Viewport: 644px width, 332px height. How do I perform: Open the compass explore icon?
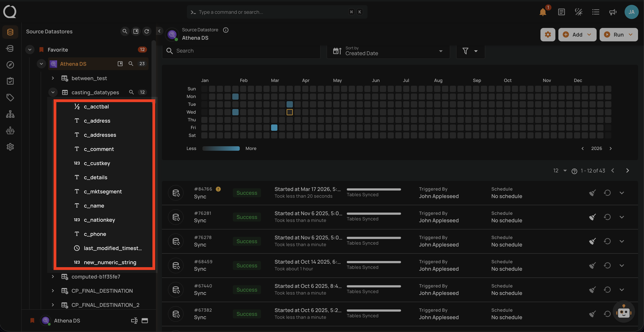(x=10, y=65)
